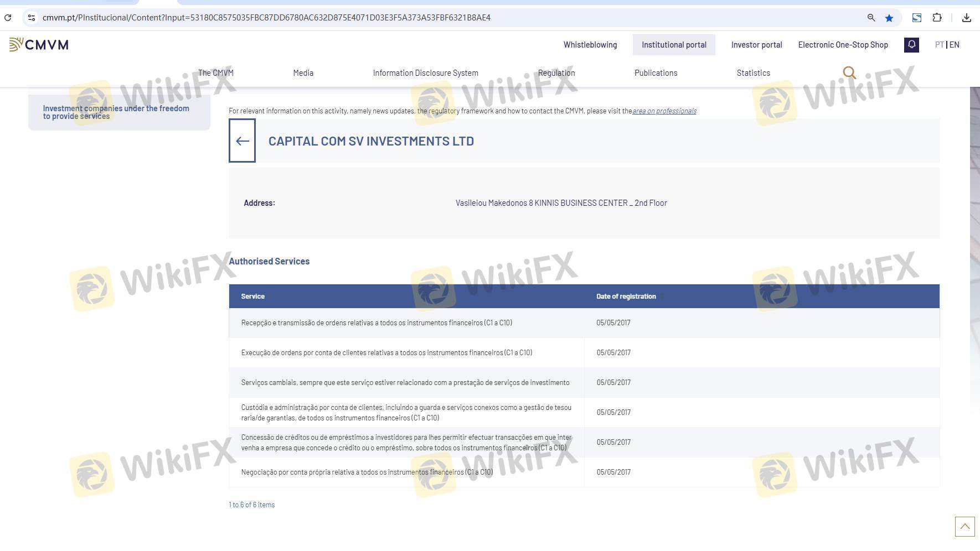Open the Regulation menu

(x=556, y=73)
